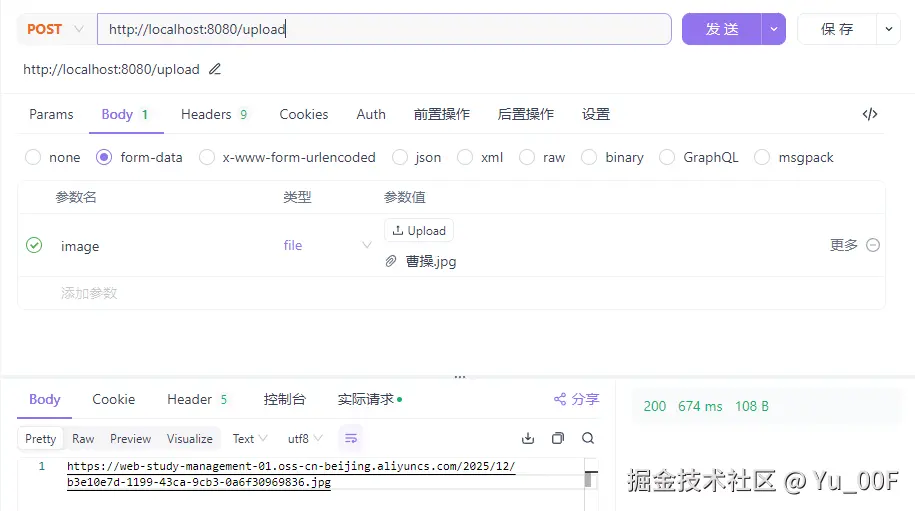915x511 pixels.
Task: Click the 200 status code
Action: (655, 406)
